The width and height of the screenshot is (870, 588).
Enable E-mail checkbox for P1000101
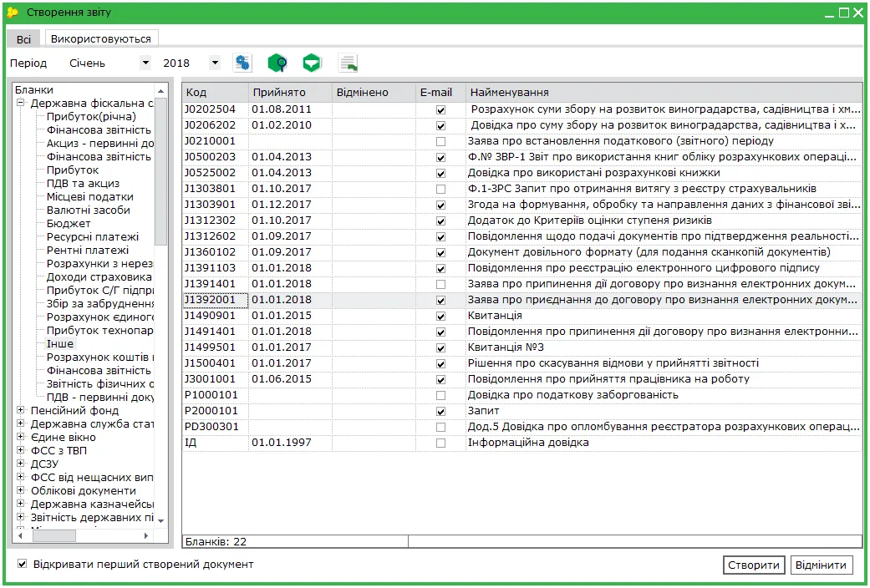tap(440, 396)
